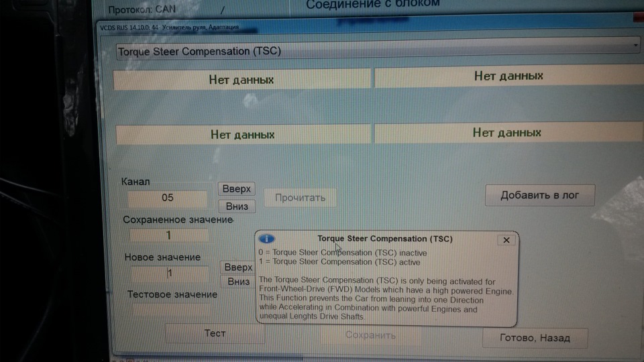Click the Соединение с блоком heading

(x=372, y=4)
